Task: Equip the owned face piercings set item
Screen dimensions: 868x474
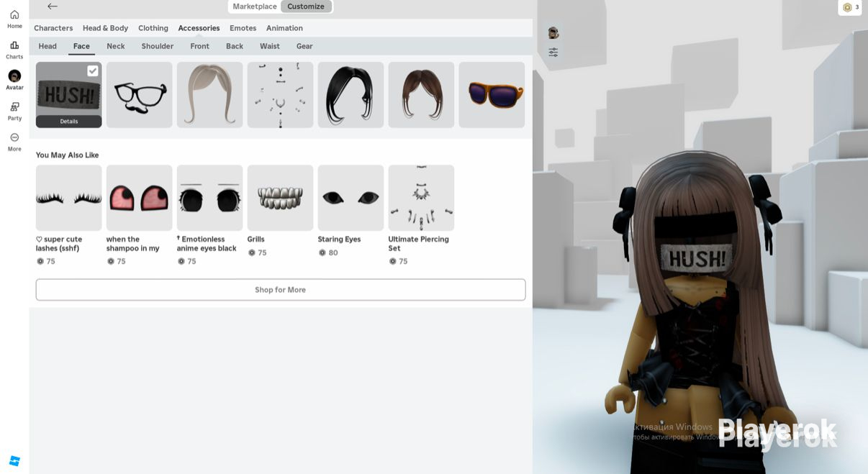Action: click(x=281, y=95)
